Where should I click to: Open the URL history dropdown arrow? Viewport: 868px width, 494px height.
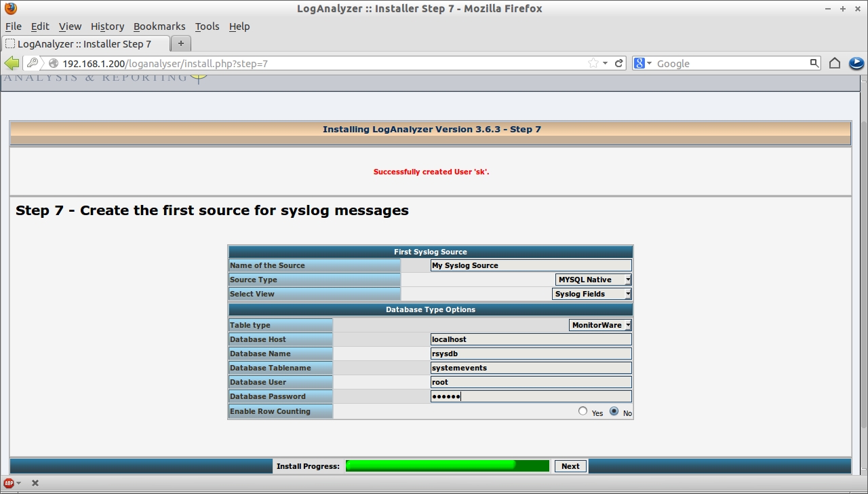pyautogui.click(x=605, y=63)
